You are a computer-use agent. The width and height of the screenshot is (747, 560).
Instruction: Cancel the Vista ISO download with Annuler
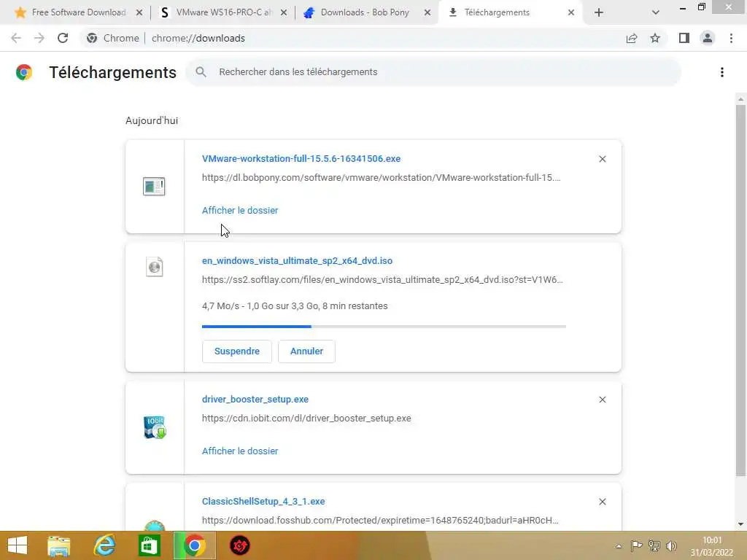coord(306,351)
